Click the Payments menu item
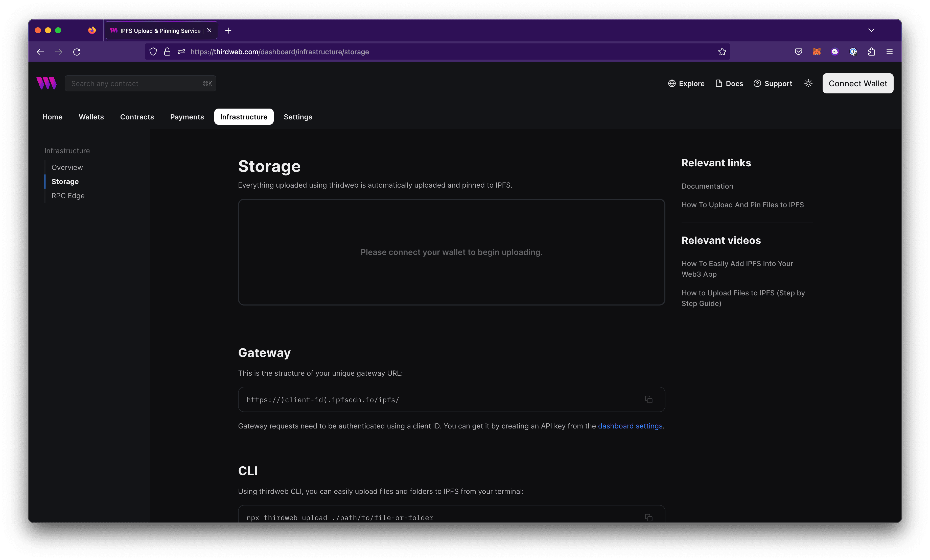Image resolution: width=930 pixels, height=560 pixels. pyautogui.click(x=187, y=116)
